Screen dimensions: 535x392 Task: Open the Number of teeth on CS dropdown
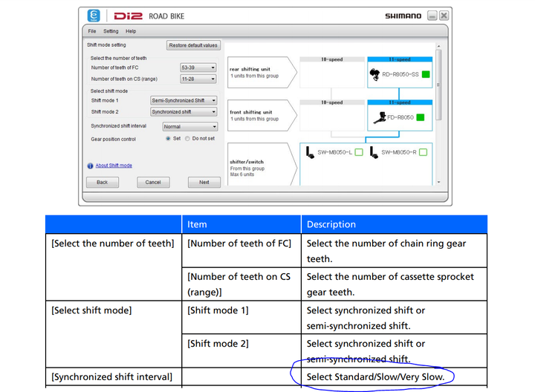pos(198,79)
